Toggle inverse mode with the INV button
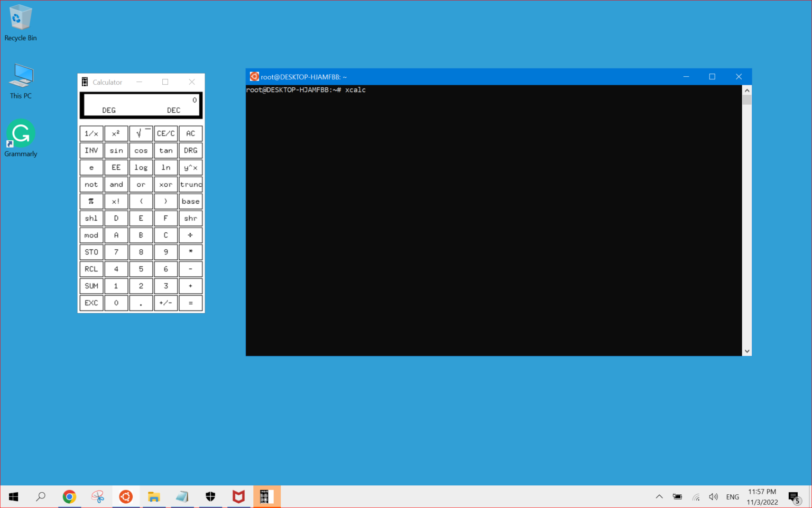 tap(91, 150)
